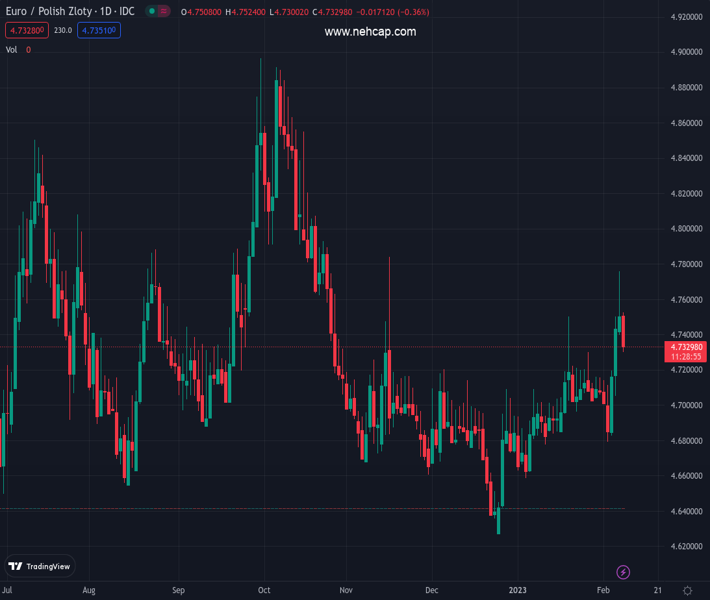Click the Aug label on time axis

pyautogui.click(x=89, y=590)
